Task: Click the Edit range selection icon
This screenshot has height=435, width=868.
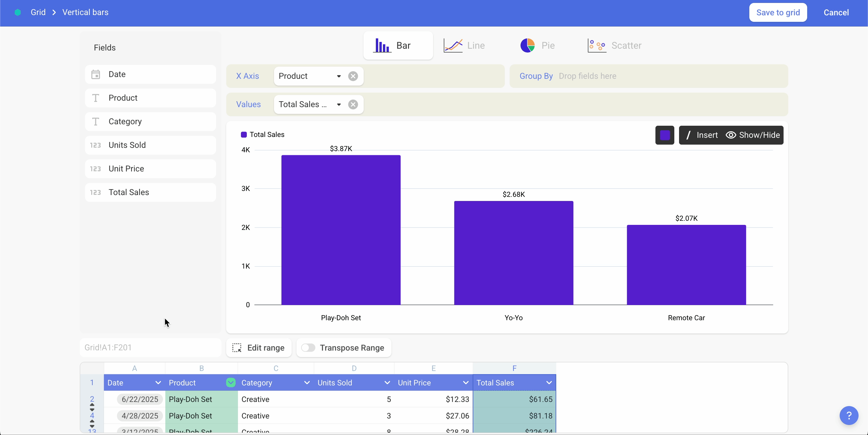Action: pyautogui.click(x=237, y=348)
